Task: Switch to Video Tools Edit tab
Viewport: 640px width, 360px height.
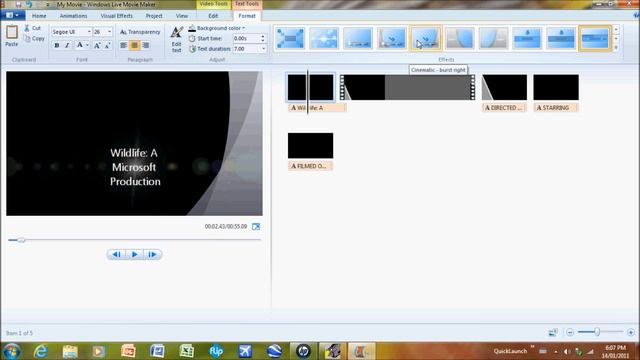Action: (x=213, y=16)
